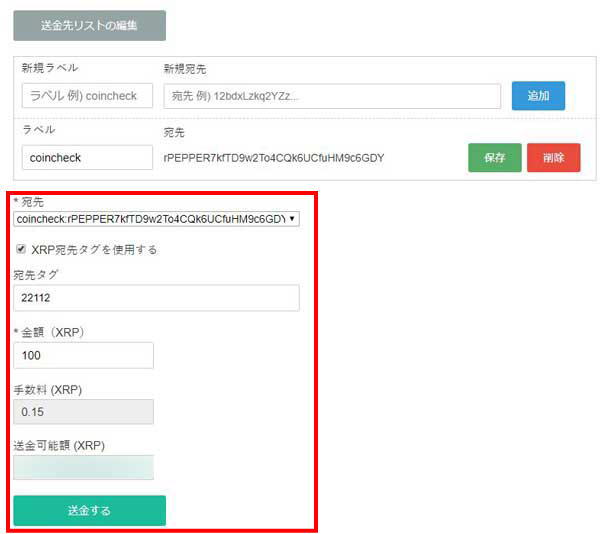Delete the coincheck entry with 削除
The width and height of the screenshot is (600, 534).
[x=553, y=158]
